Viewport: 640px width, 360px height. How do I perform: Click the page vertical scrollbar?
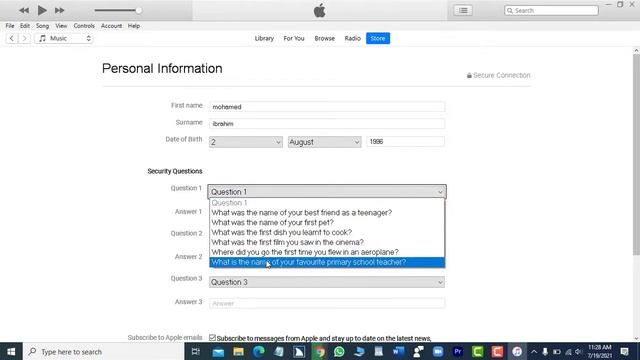636,155
